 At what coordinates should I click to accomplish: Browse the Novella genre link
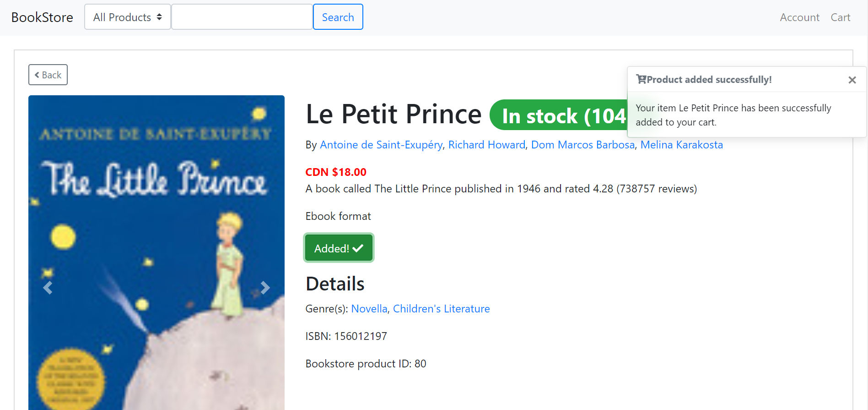pyautogui.click(x=369, y=309)
